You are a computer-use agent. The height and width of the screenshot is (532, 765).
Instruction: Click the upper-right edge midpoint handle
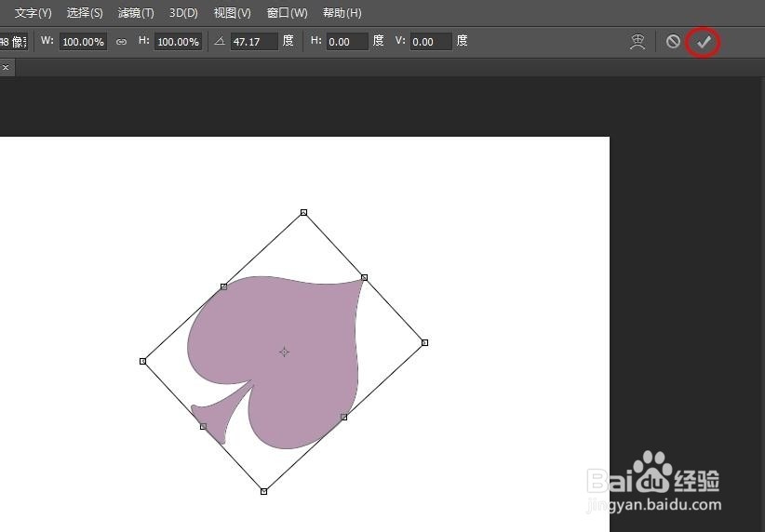(x=365, y=277)
